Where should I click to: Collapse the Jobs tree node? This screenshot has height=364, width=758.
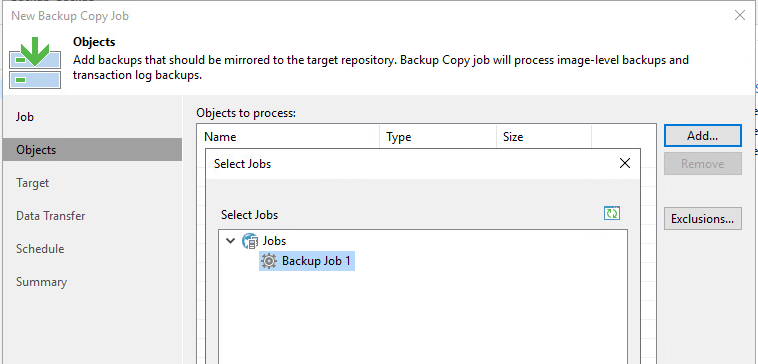[x=231, y=240]
